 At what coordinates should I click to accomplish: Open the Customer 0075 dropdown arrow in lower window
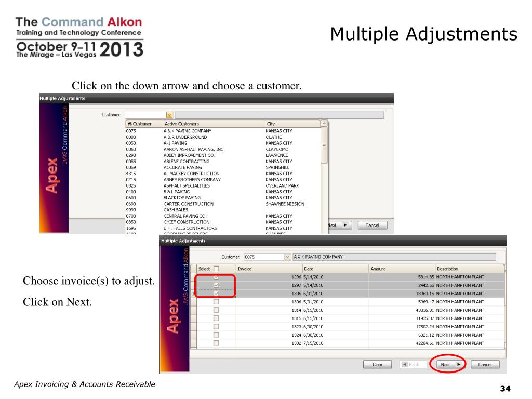click(287, 257)
